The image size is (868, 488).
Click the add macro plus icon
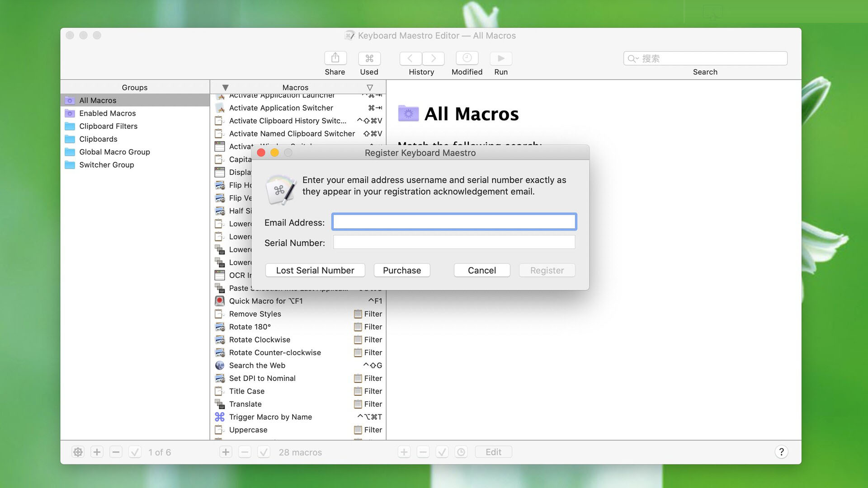click(225, 452)
